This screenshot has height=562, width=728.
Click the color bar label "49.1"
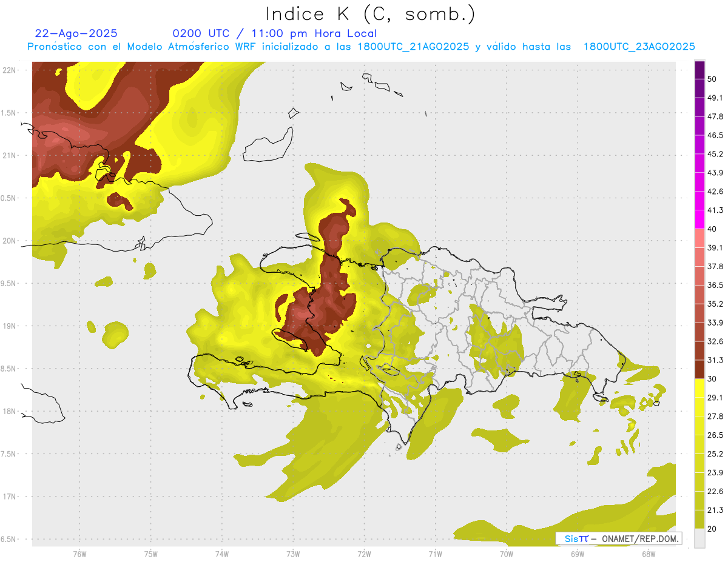click(x=715, y=98)
